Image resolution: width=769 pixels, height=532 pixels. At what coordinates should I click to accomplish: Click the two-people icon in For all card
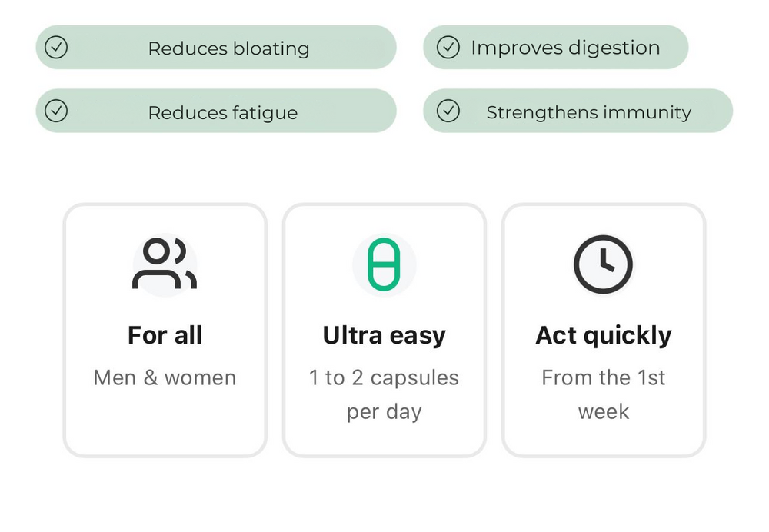165,264
